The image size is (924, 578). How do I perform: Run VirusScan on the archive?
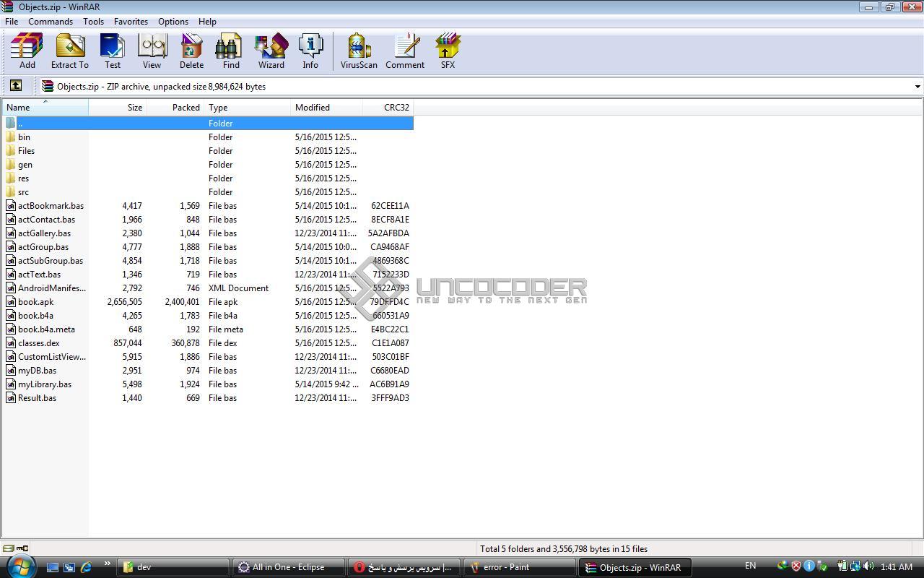click(x=359, y=51)
